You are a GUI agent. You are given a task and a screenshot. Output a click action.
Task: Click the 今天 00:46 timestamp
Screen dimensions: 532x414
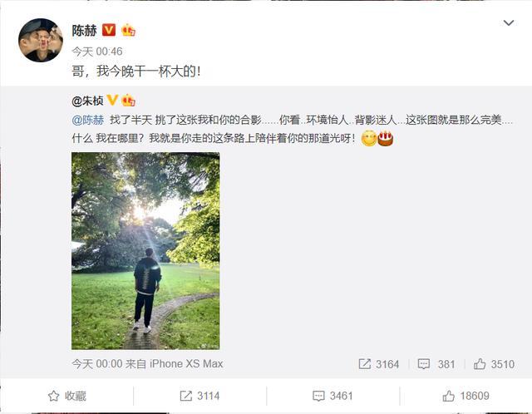point(97,52)
